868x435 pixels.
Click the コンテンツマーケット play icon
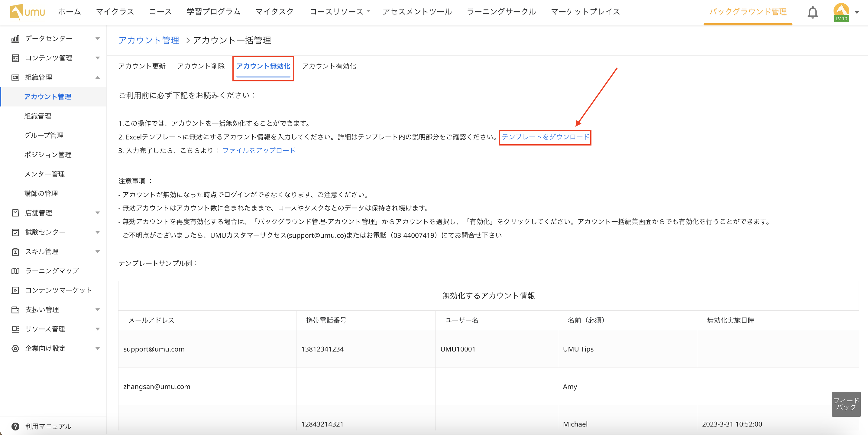15,290
